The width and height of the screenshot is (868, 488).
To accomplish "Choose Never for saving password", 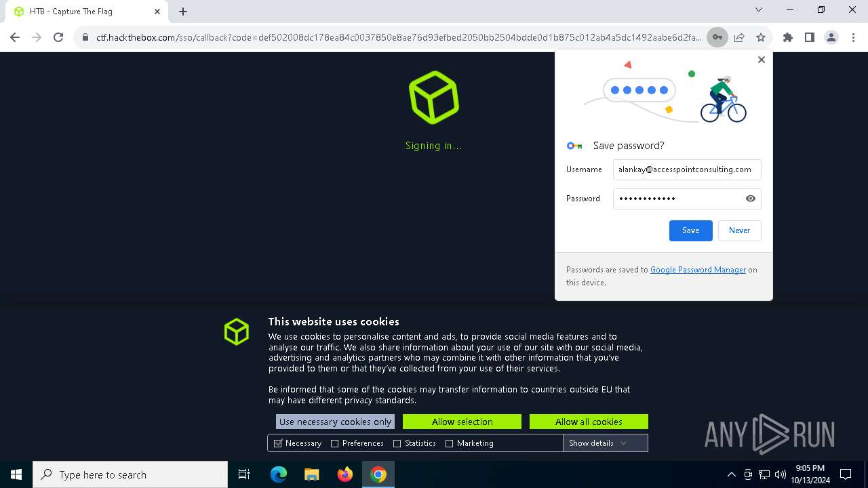I will 740,230.
